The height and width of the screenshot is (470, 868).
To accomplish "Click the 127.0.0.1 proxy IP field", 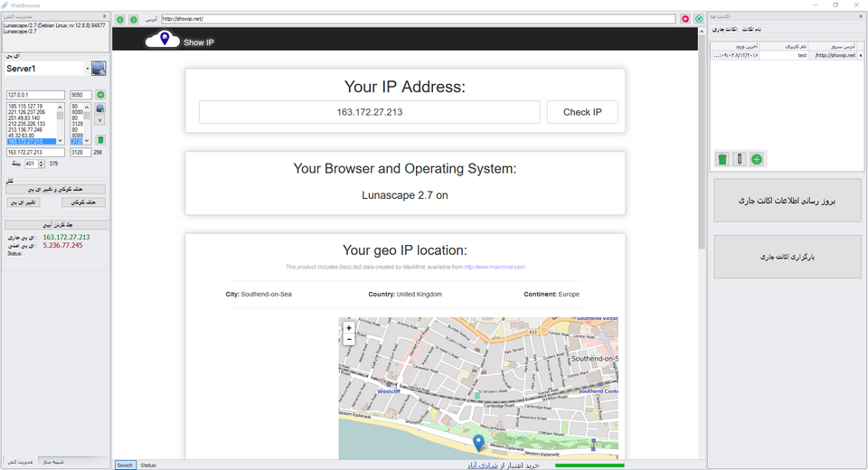I will 35,95.
